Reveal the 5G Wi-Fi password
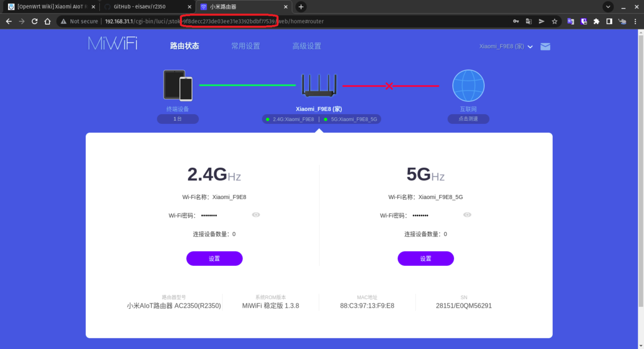 click(x=467, y=215)
